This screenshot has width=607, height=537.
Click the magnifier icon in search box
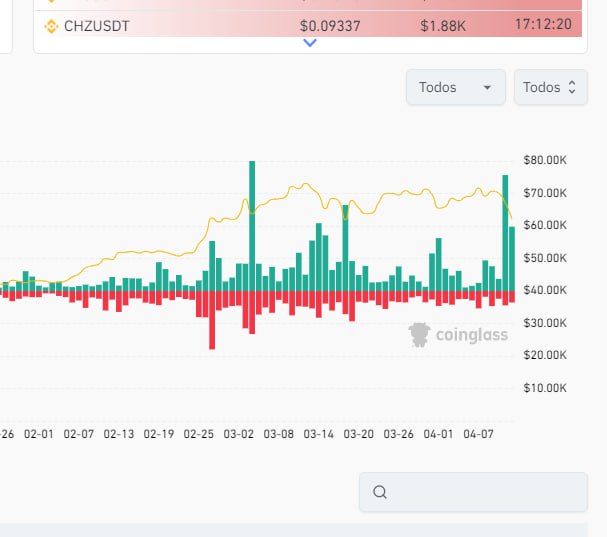point(379,492)
